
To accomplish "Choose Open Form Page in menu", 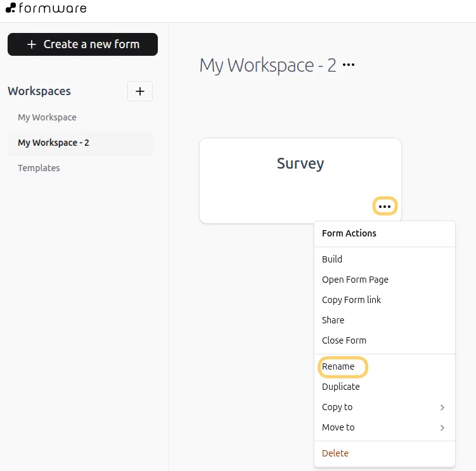I will (355, 280).
